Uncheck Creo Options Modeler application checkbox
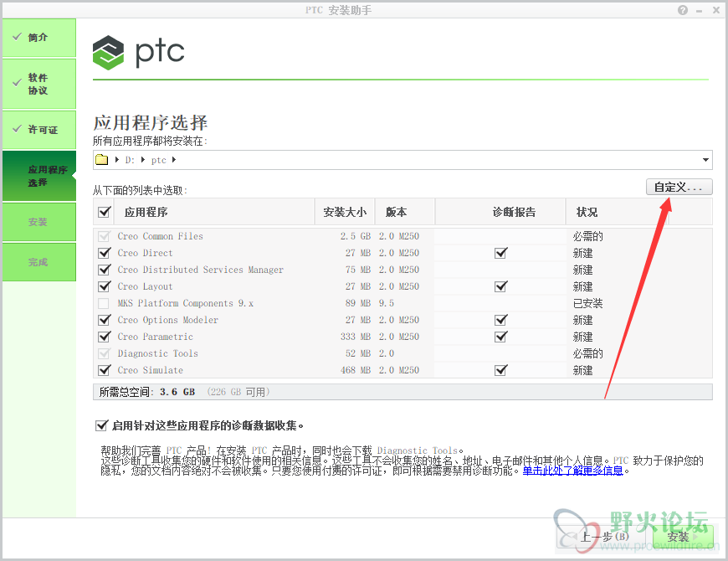Viewport: 728px width, 561px height. click(105, 320)
